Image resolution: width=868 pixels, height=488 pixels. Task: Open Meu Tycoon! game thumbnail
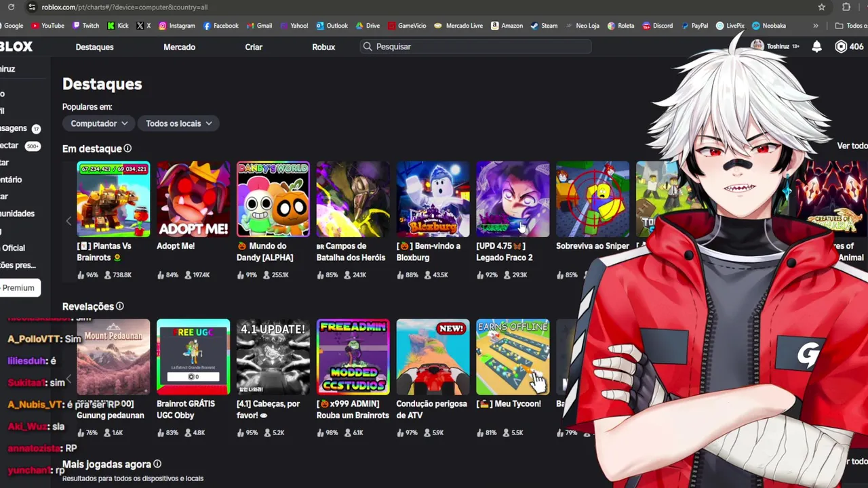[513, 357]
